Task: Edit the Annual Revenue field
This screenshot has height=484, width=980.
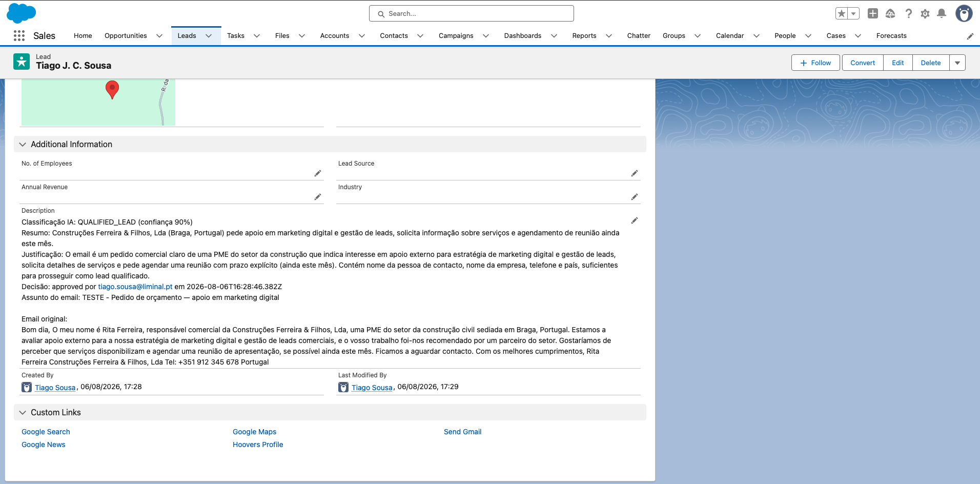Action: (318, 197)
